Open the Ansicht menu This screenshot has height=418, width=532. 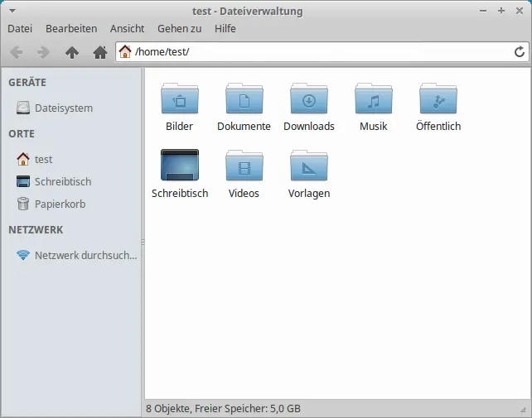tap(127, 28)
